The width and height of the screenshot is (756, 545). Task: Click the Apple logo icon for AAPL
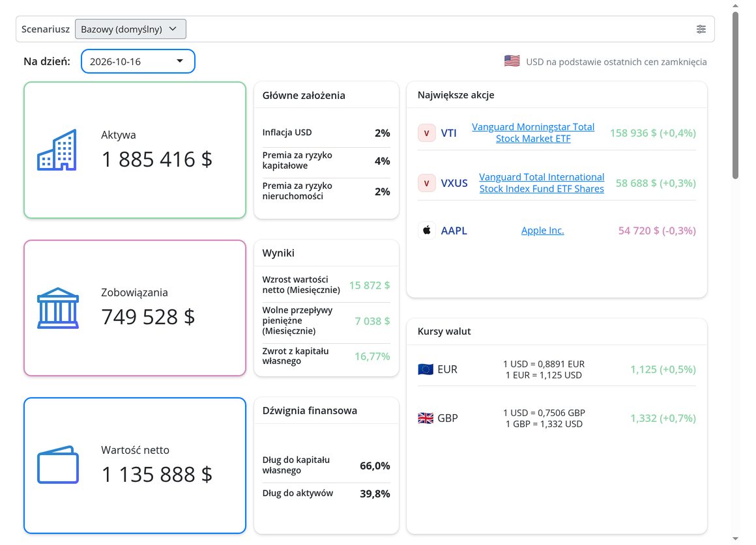[x=427, y=231]
